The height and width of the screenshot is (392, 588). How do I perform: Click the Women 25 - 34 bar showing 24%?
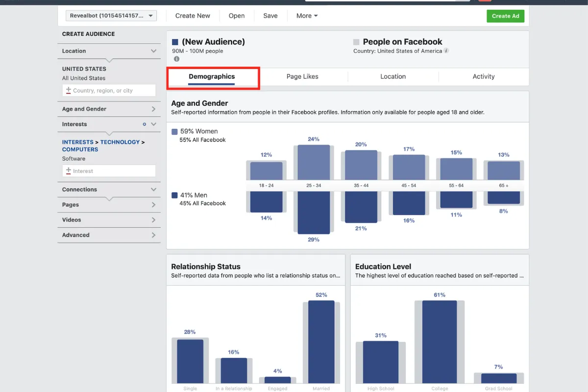314,162
